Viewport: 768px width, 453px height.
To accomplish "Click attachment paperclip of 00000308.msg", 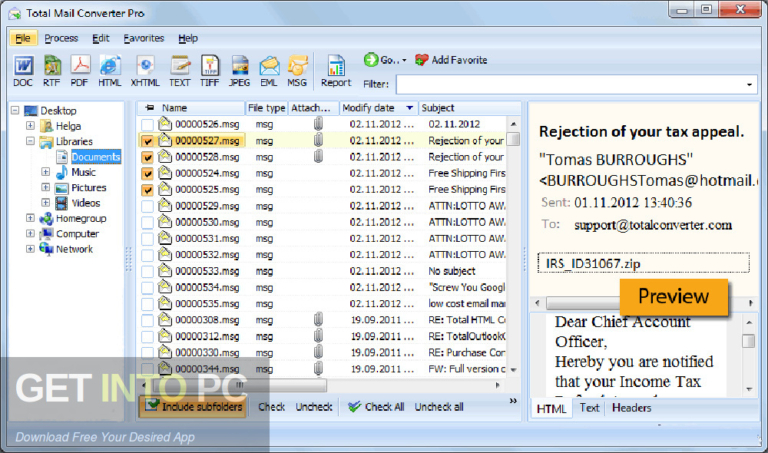I will click(318, 320).
